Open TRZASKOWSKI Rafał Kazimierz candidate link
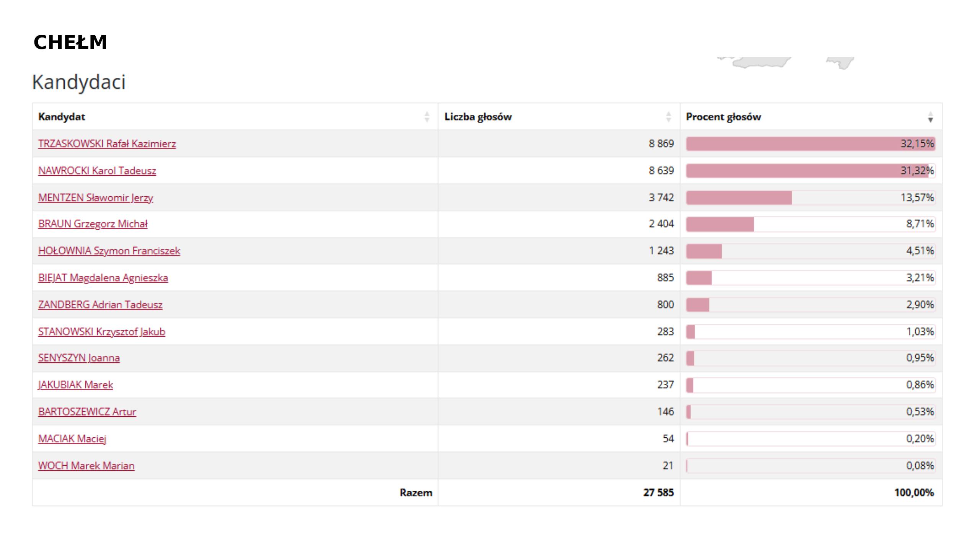 [107, 144]
